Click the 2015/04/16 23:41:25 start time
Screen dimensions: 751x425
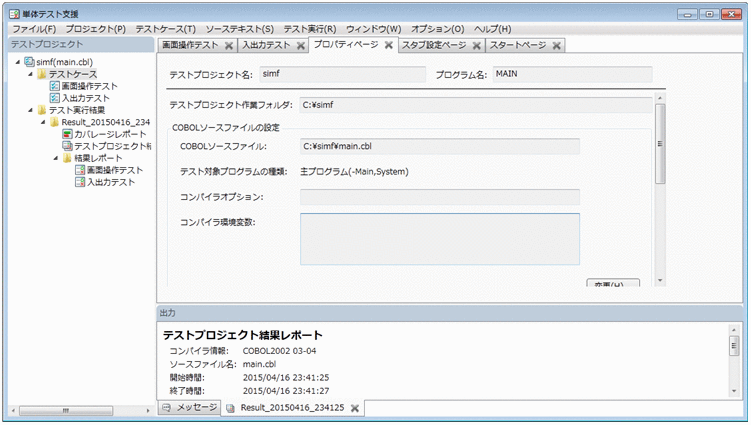pyautogui.click(x=286, y=378)
